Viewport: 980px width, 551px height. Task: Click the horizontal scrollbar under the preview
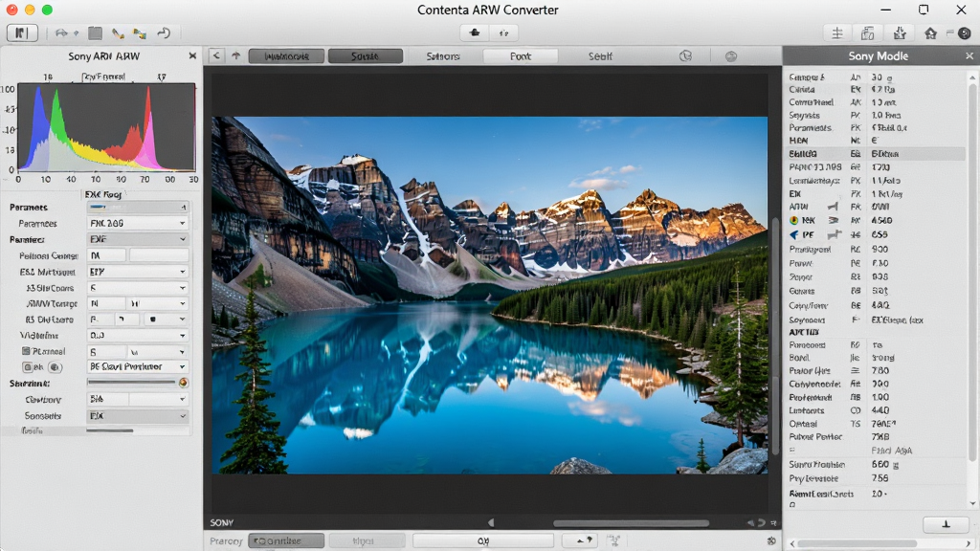point(631,523)
